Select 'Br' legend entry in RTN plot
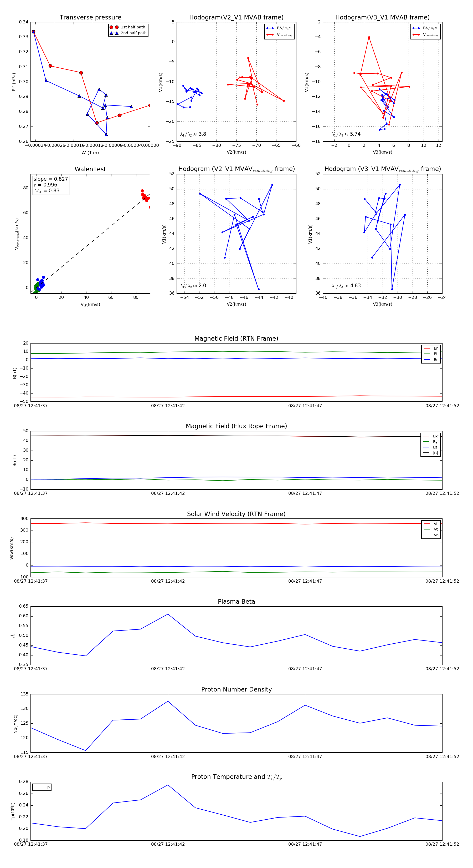The image size is (473, 868). click(x=431, y=349)
